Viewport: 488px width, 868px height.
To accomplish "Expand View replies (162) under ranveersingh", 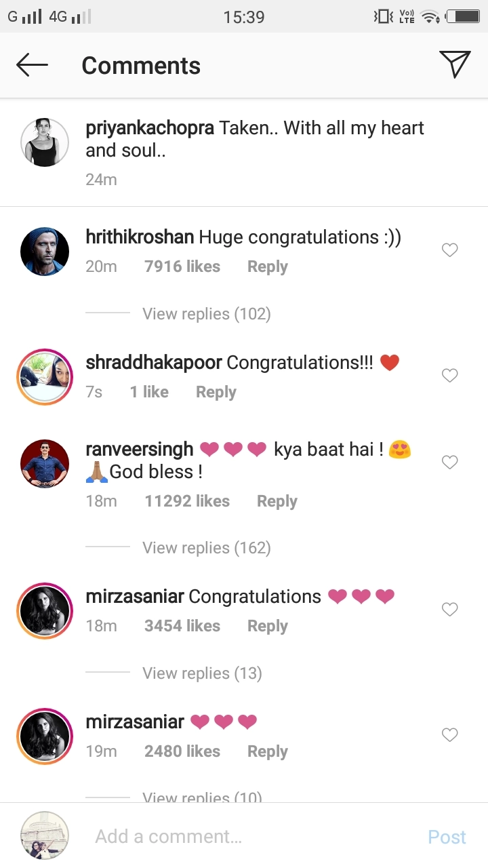I will point(206,548).
